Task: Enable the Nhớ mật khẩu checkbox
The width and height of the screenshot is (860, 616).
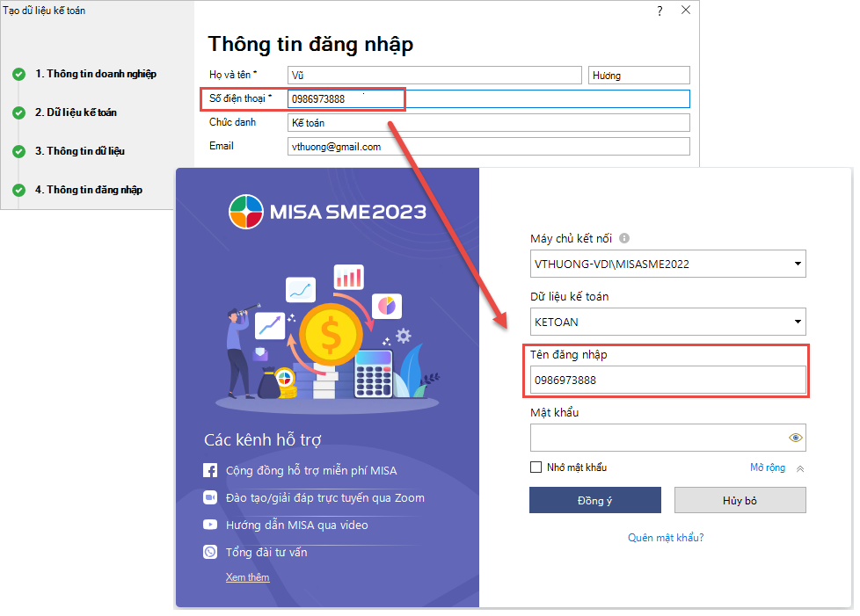Action: click(x=536, y=467)
